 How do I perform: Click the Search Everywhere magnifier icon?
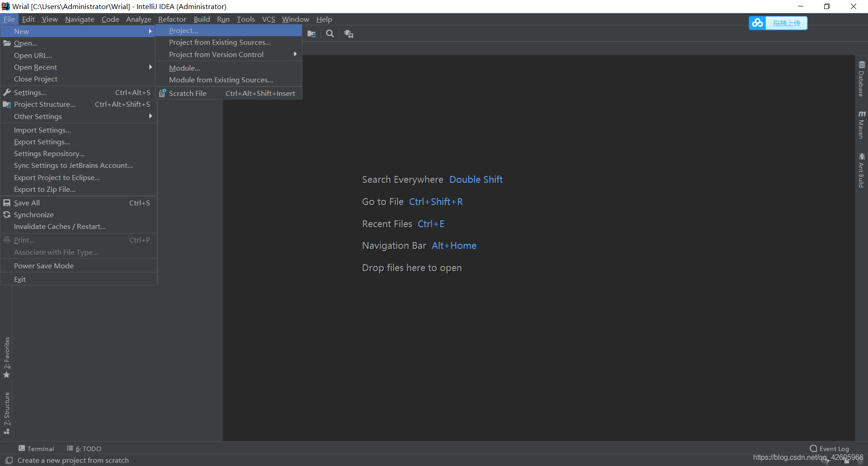point(330,34)
